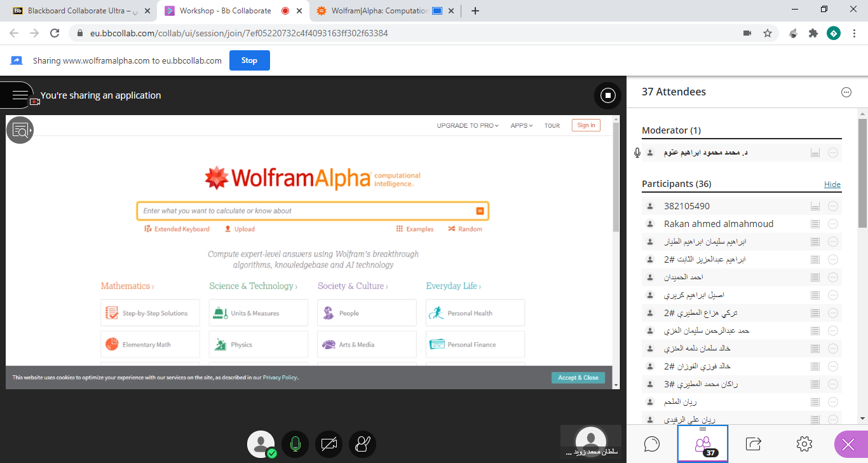Click the Sign in button
This screenshot has width=868, height=463.
point(586,125)
